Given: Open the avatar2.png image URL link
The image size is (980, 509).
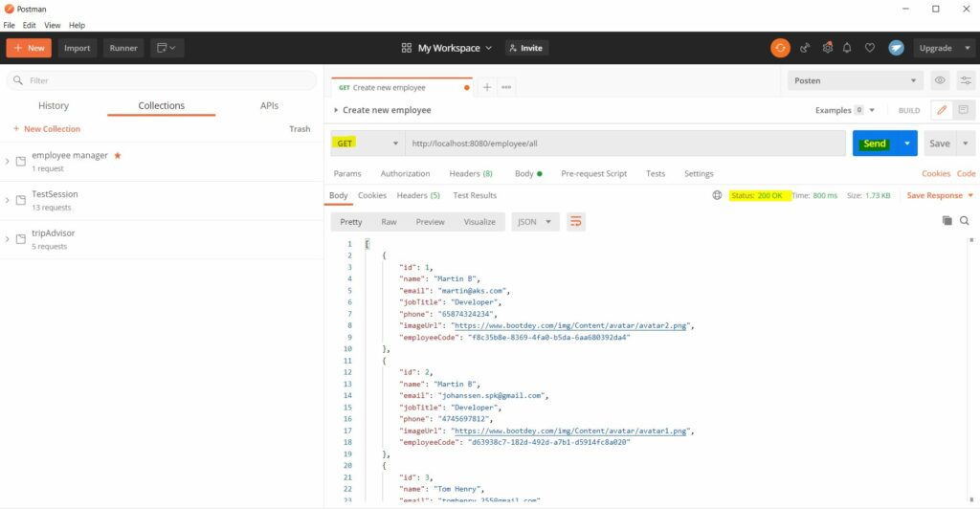Looking at the screenshot, I should pyautogui.click(x=570, y=325).
